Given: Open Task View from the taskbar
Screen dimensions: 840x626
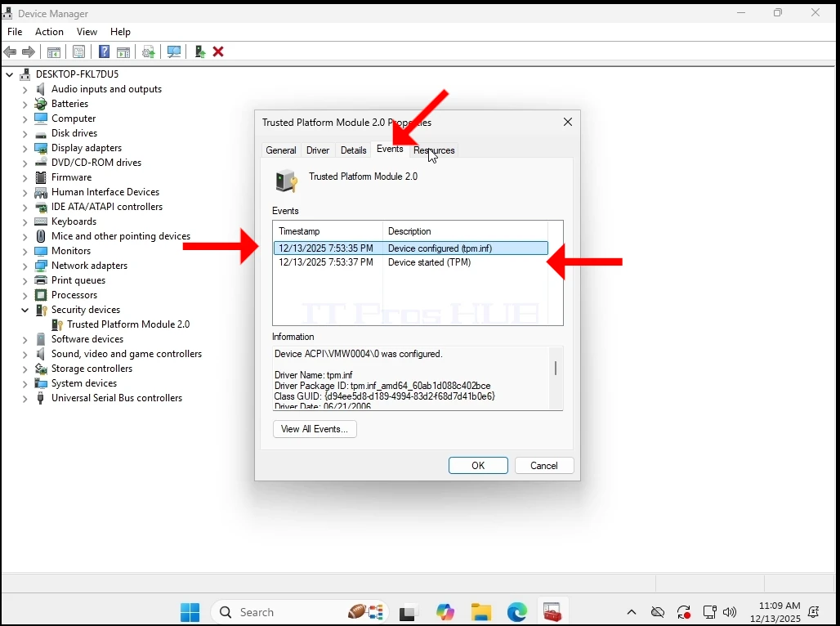Looking at the screenshot, I should 409,612.
